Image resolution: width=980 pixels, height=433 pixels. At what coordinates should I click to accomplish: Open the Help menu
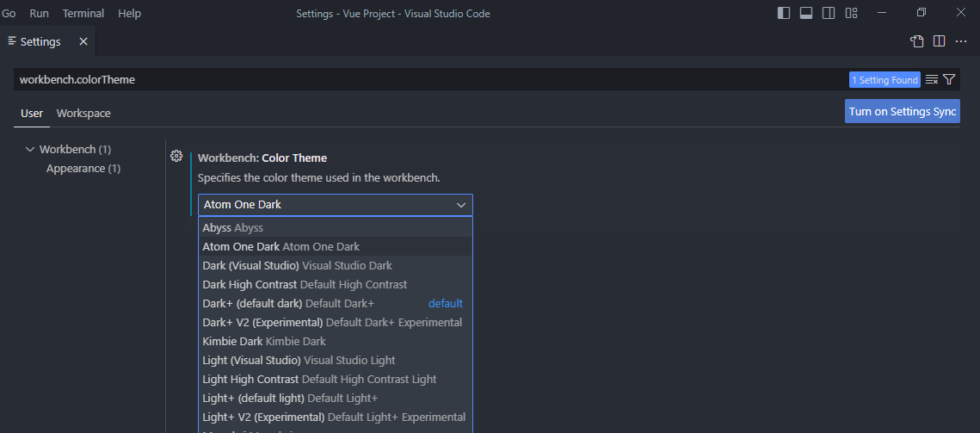[x=129, y=13]
